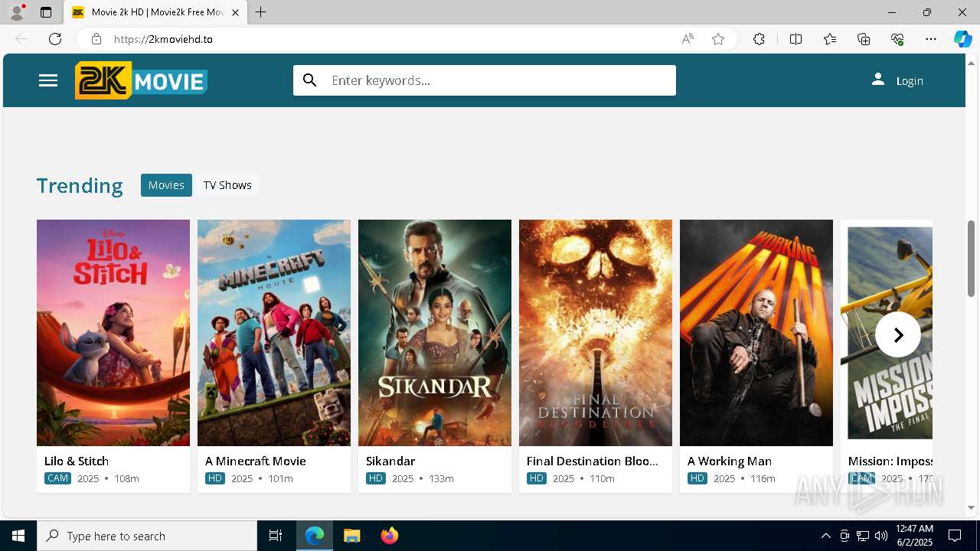Open the network status tray icon
Viewport: 980px width, 551px height.
[x=863, y=536]
